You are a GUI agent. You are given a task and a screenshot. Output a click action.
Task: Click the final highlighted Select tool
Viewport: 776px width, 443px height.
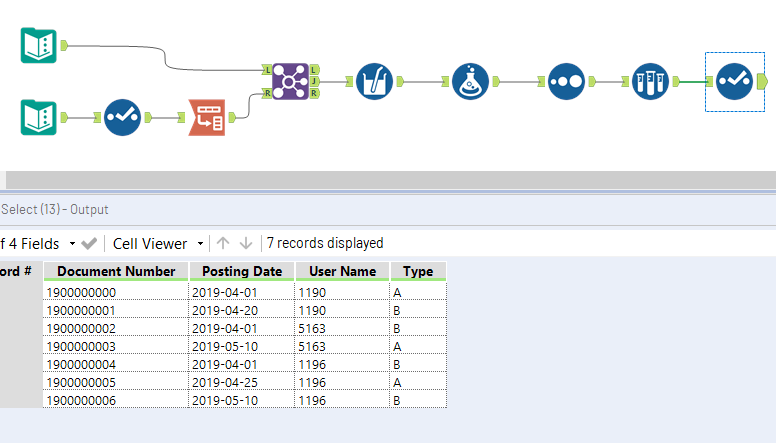(x=735, y=81)
